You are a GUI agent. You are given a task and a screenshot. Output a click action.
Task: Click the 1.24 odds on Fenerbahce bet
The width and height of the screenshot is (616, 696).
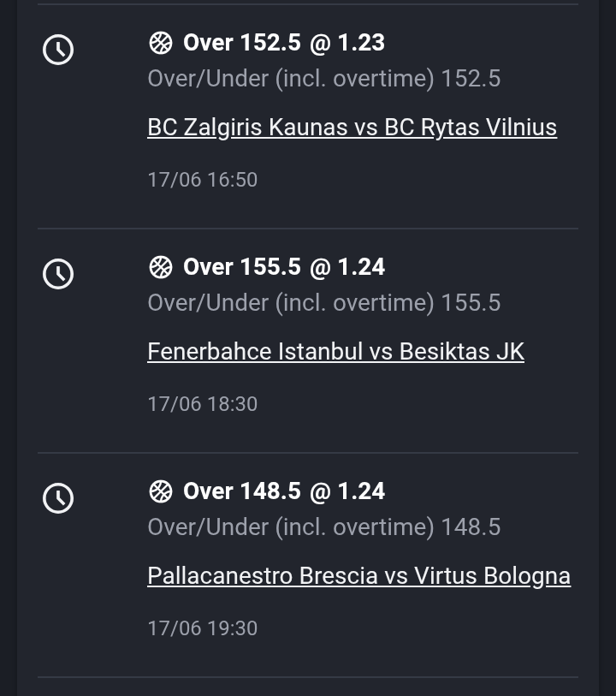(x=361, y=267)
